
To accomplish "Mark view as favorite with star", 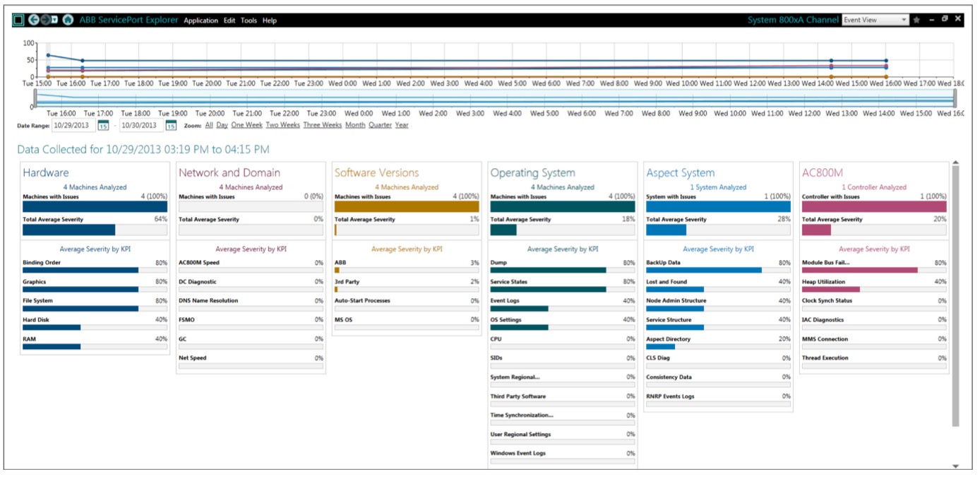I will [x=916, y=20].
